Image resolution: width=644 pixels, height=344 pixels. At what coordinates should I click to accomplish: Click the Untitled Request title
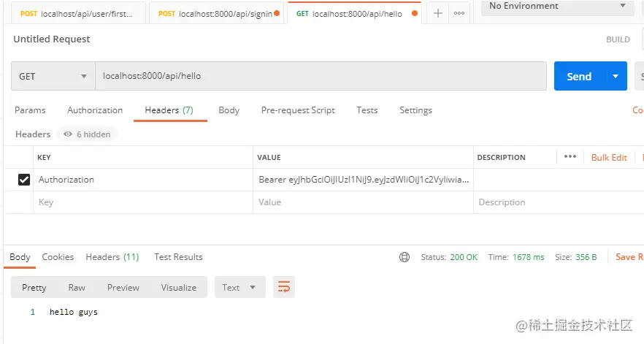click(51, 39)
